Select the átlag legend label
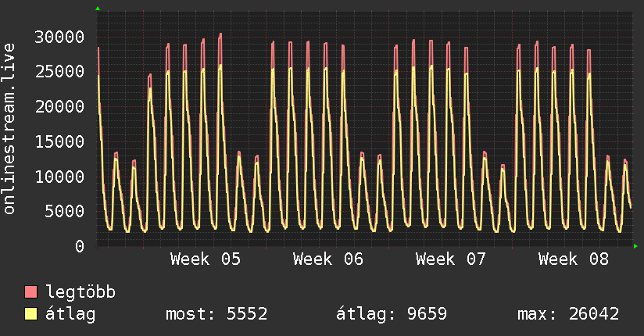Viewport: 644px width, 336px height. tap(71, 315)
